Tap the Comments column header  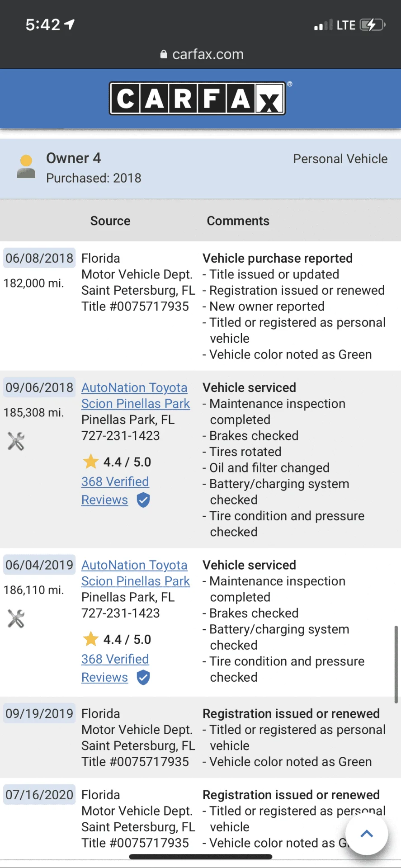[238, 221]
